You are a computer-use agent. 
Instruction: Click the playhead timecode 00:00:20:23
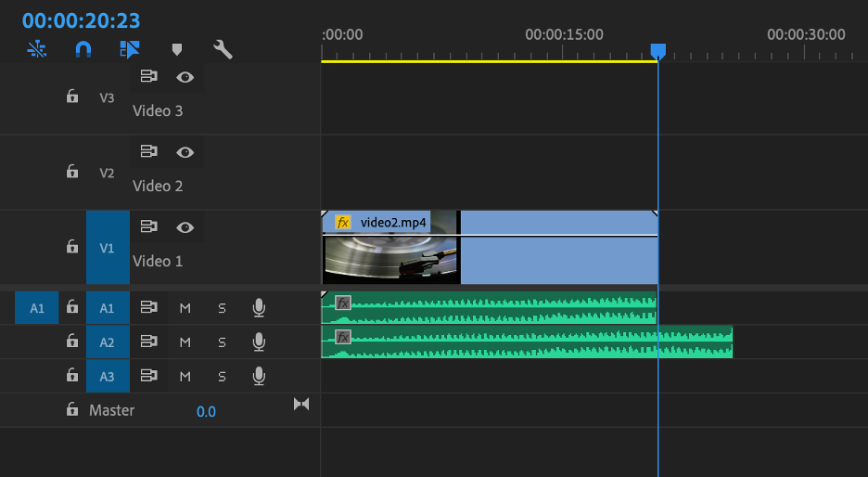point(81,19)
